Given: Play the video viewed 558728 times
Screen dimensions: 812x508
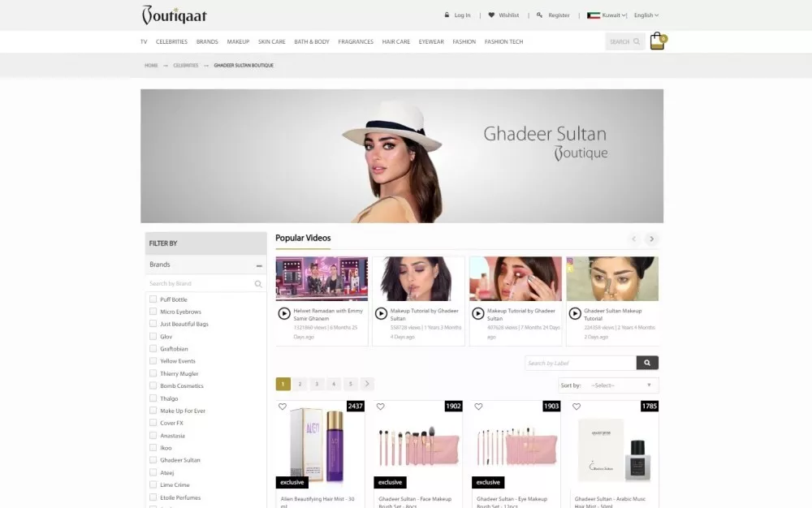Looking at the screenshot, I should coord(381,313).
